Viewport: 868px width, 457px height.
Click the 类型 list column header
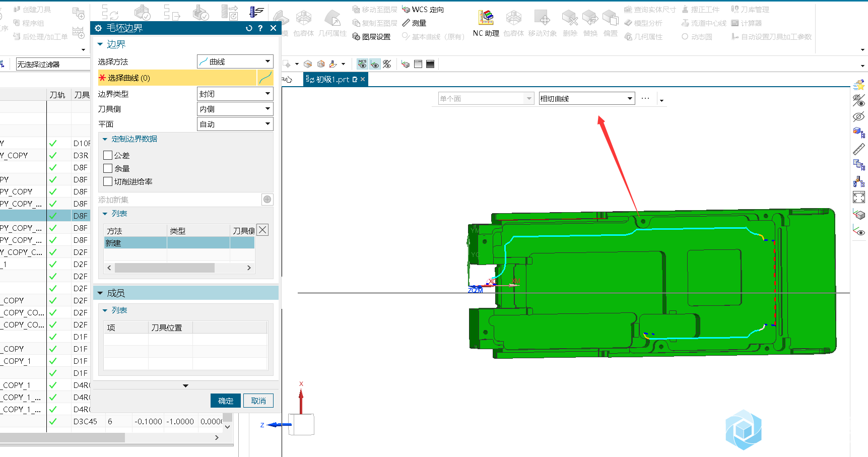pos(198,231)
